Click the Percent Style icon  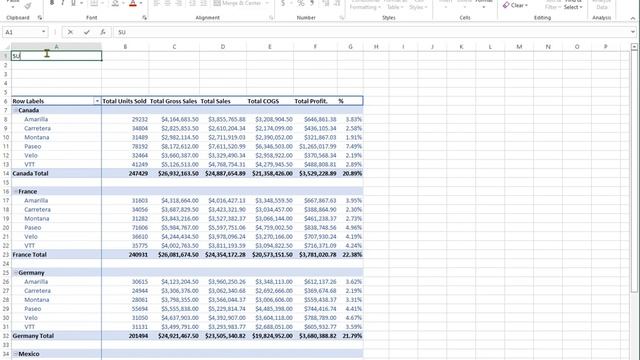(301, 3)
